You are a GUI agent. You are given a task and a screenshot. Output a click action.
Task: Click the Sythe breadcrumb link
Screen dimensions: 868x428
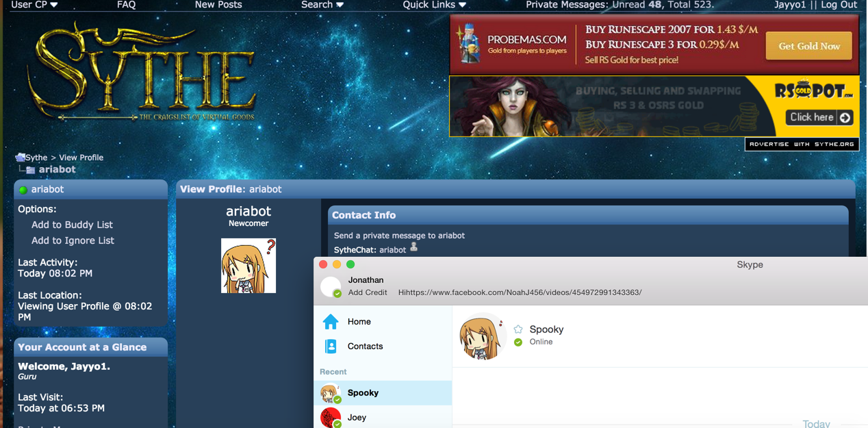point(36,158)
